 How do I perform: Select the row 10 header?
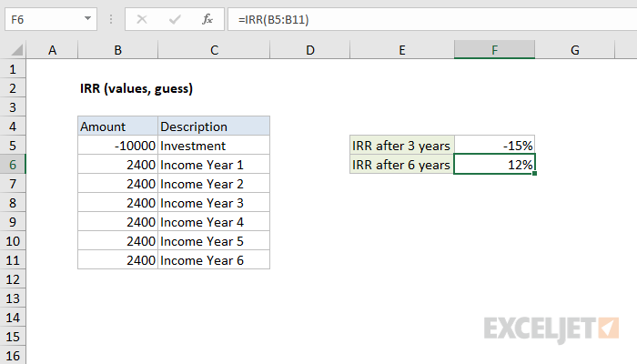tap(13, 241)
